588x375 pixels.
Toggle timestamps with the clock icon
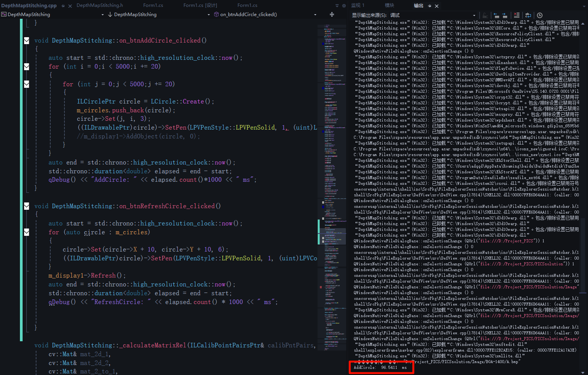click(540, 15)
